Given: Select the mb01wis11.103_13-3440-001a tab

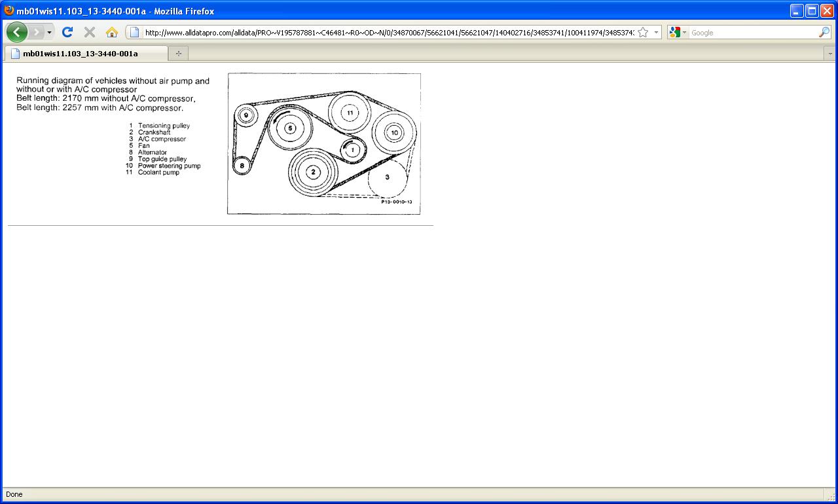Looking at the screenshot, I should click(x=86, y=54).
